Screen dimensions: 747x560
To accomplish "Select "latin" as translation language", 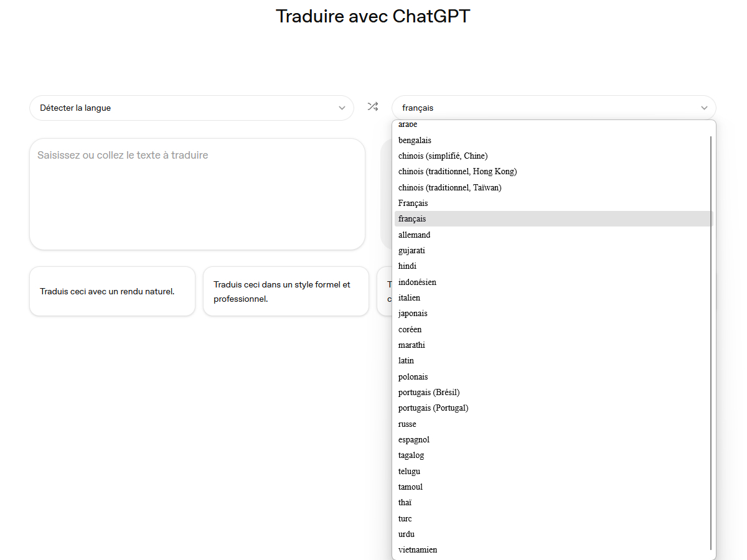I will pos(406,360).
